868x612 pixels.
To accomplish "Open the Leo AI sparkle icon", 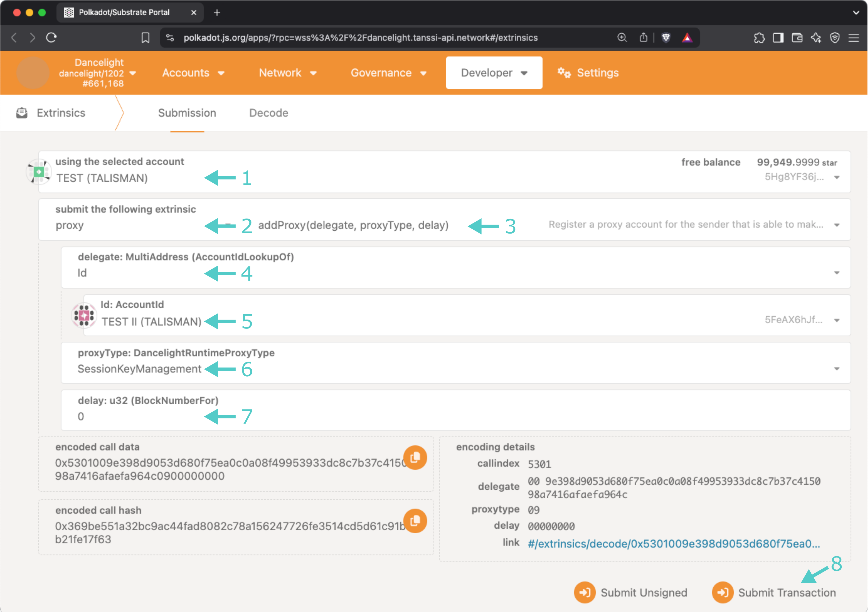I will point(816,37).
